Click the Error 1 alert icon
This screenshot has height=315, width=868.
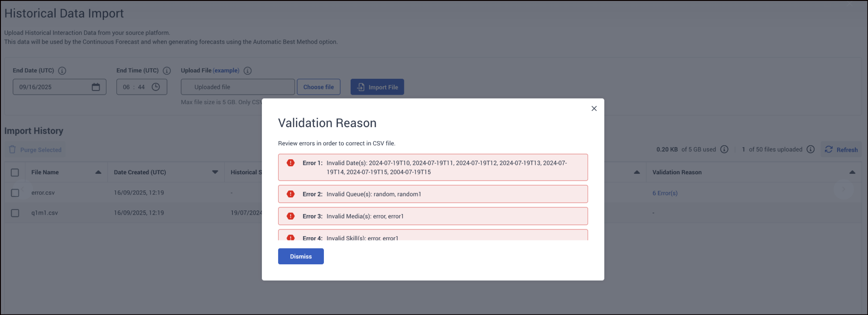point(291,163)
